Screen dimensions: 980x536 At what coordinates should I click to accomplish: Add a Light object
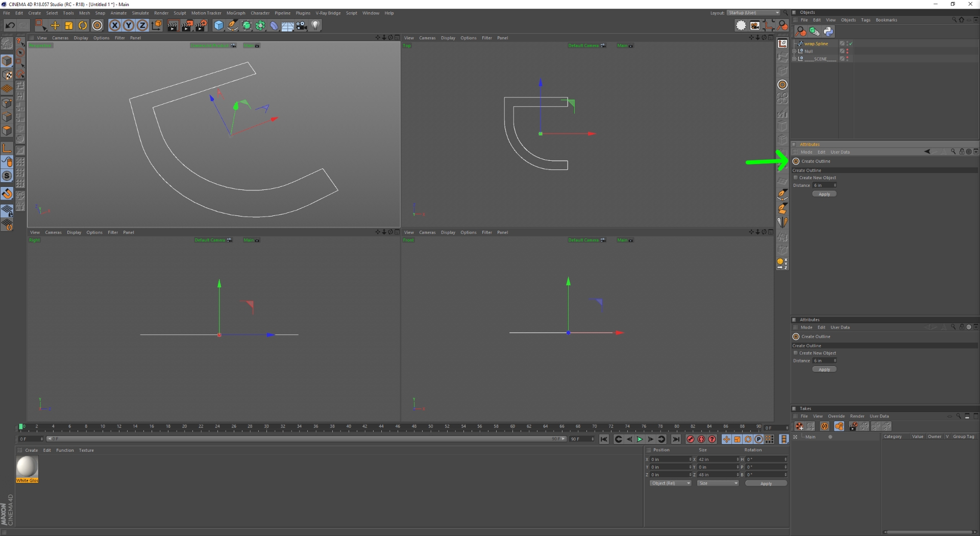point(315,25)
